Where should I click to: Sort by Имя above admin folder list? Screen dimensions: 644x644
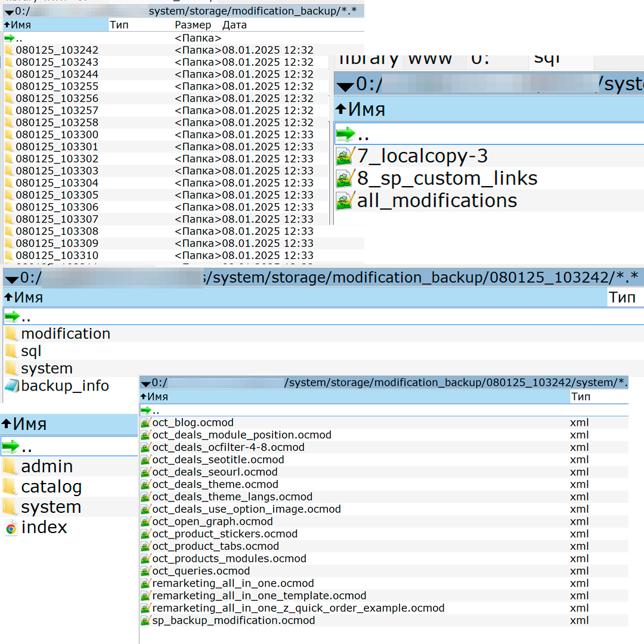pyautogui.click(x=69, y=425)
